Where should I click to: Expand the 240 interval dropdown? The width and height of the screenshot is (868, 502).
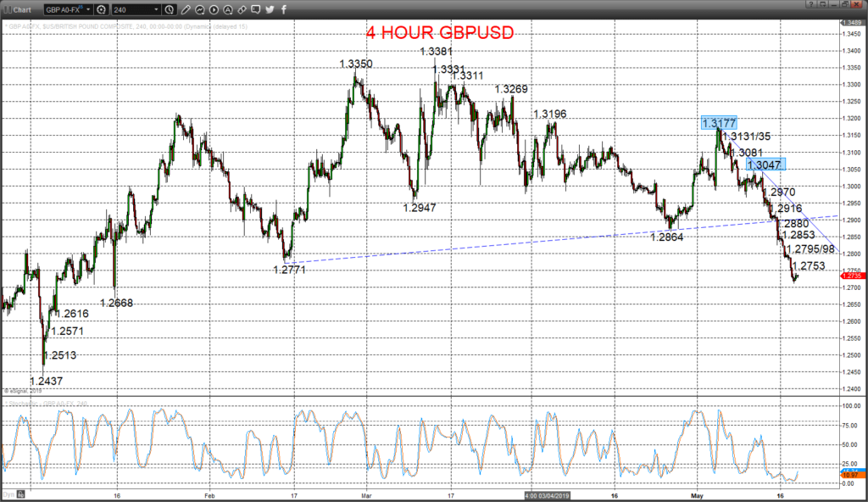pyautogui.click(x=156, y=9)
